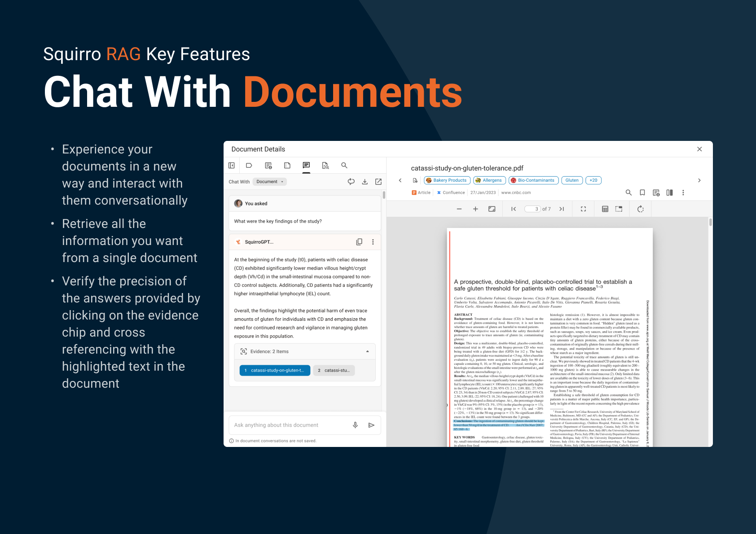The width and height of the screenshot is (756, 534).
Task: Select evidence chip 1 catassi-study-on-gluten-t...
Action: 275,370
